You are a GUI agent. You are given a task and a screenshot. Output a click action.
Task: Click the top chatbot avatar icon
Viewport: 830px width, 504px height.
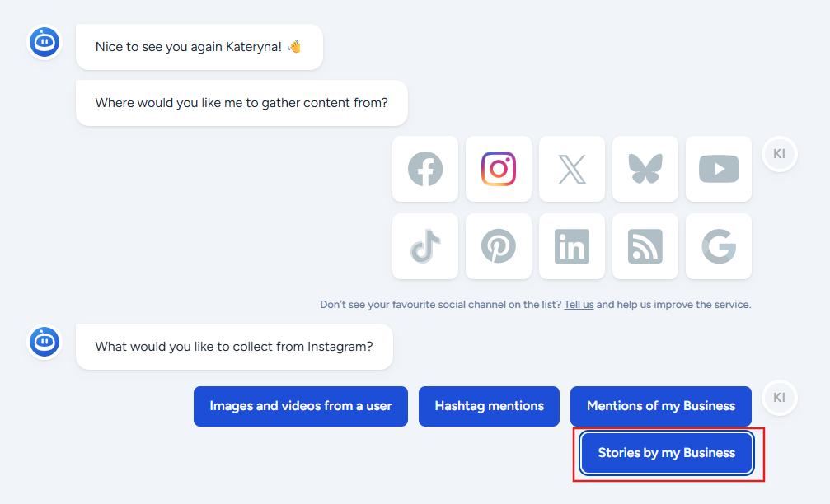click(x=45, y=42)
